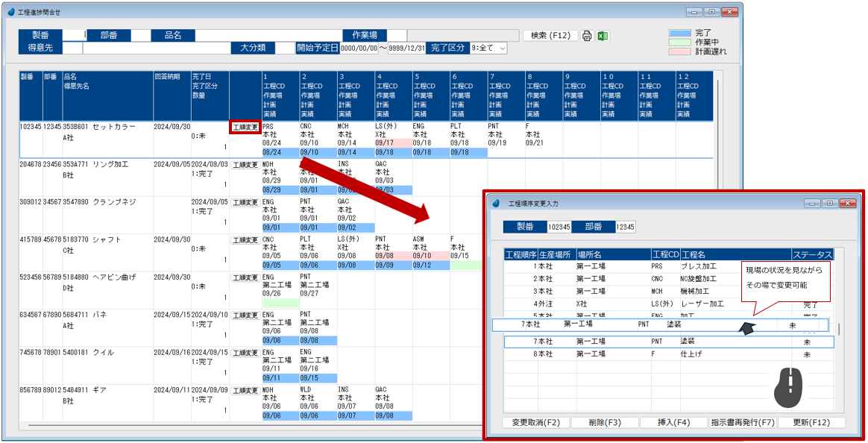Image resolution: width=868 pixels, height=443 pixels.
Task: Click the 工程進捗問合せ window app icon
Action: 10,13
